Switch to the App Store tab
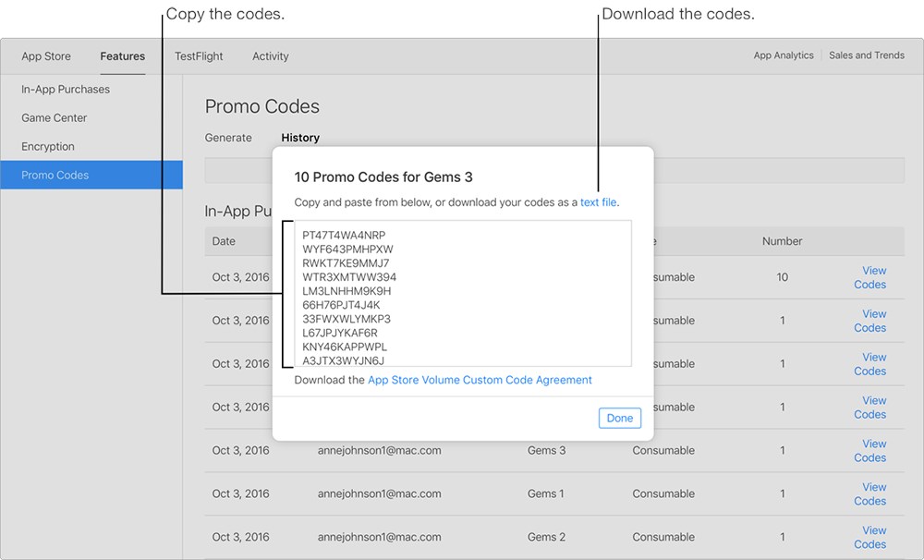Screen dimensions: 924x560 pos(46,56)
